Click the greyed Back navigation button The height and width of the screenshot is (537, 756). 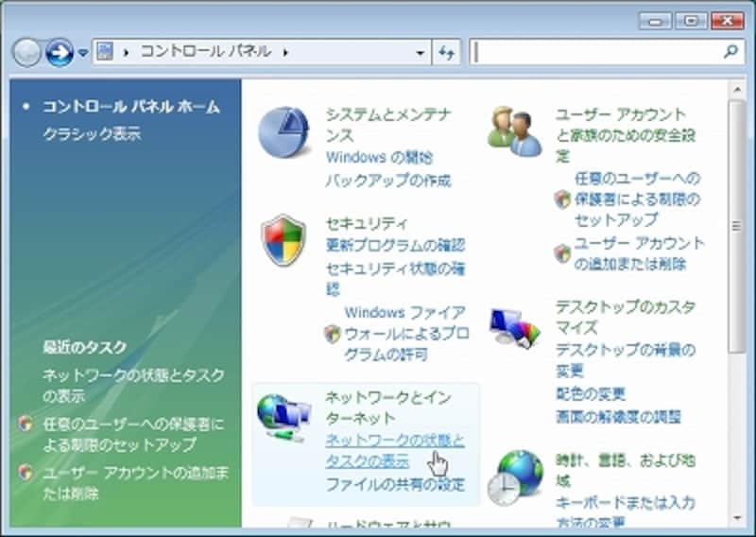[26, 52]
